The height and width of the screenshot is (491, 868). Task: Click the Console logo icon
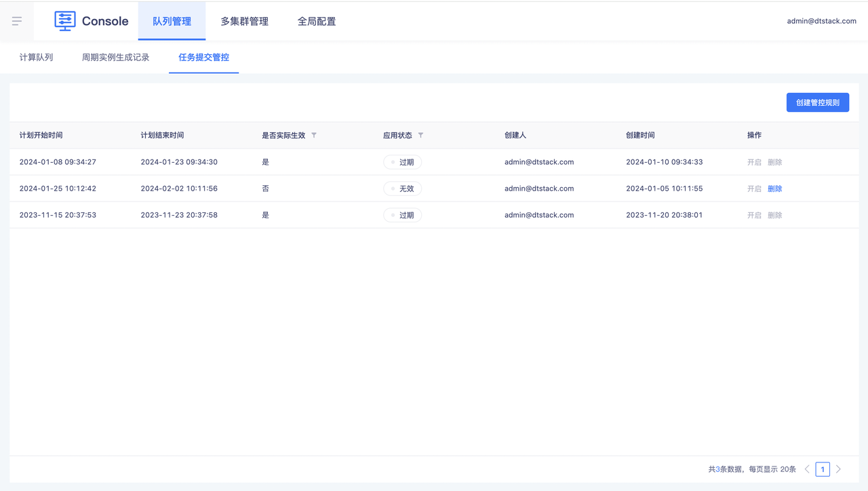point(65,21)
